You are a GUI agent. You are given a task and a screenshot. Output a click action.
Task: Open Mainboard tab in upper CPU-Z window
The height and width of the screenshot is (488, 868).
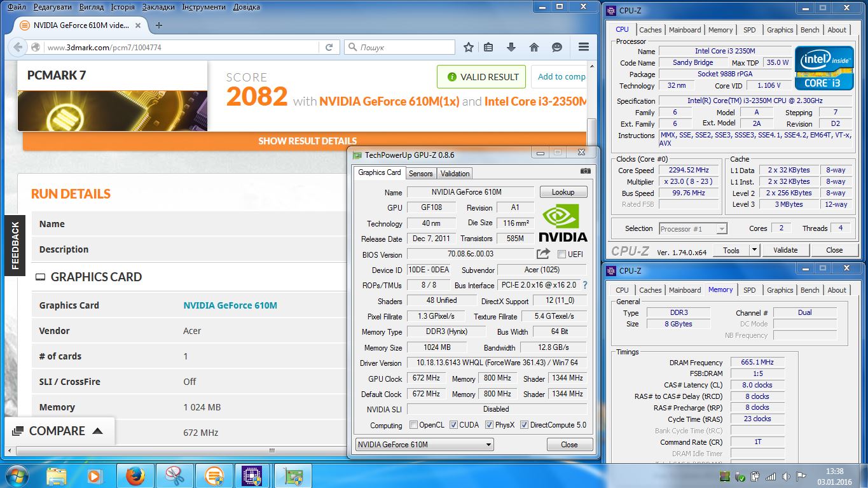(x=685, y=30)
